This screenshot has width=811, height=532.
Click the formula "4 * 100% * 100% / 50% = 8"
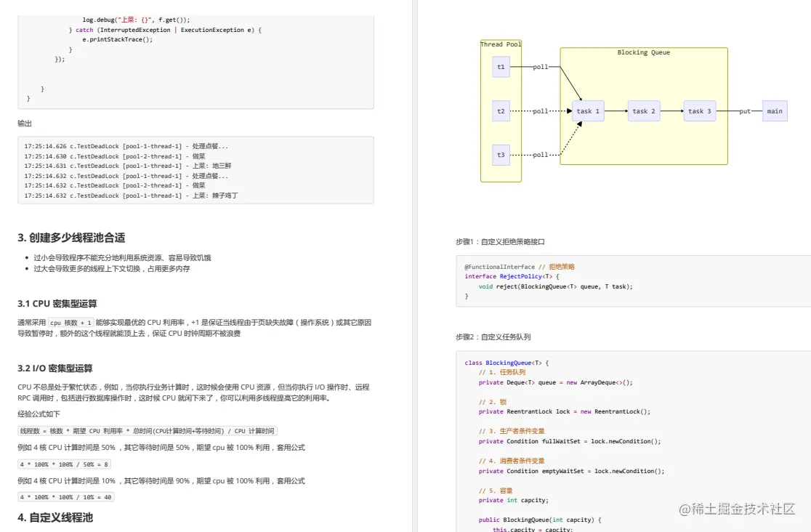pos(64,464)
